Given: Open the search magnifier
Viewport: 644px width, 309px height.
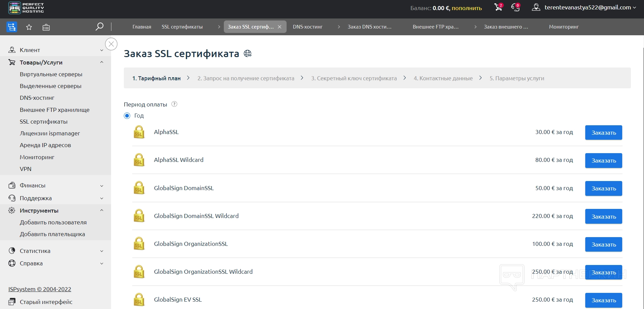Looking at the screenshot, I should [x=99, y=27].
